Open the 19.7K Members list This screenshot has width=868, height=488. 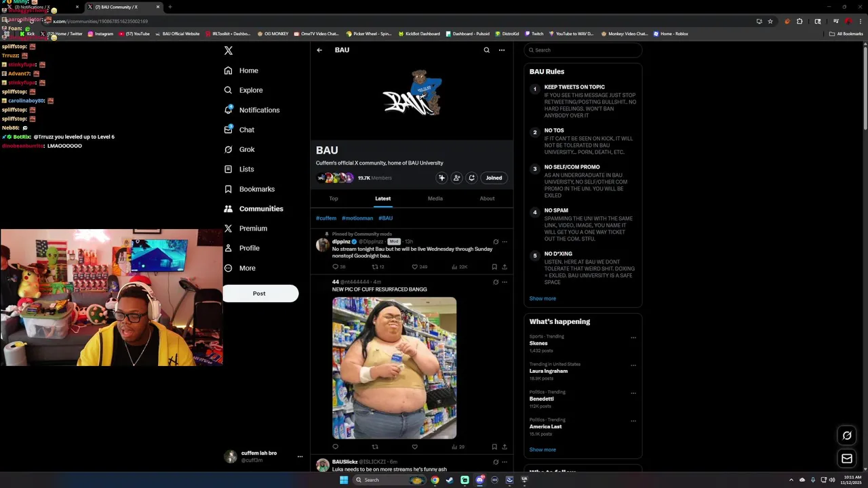(x=374, y=178)
